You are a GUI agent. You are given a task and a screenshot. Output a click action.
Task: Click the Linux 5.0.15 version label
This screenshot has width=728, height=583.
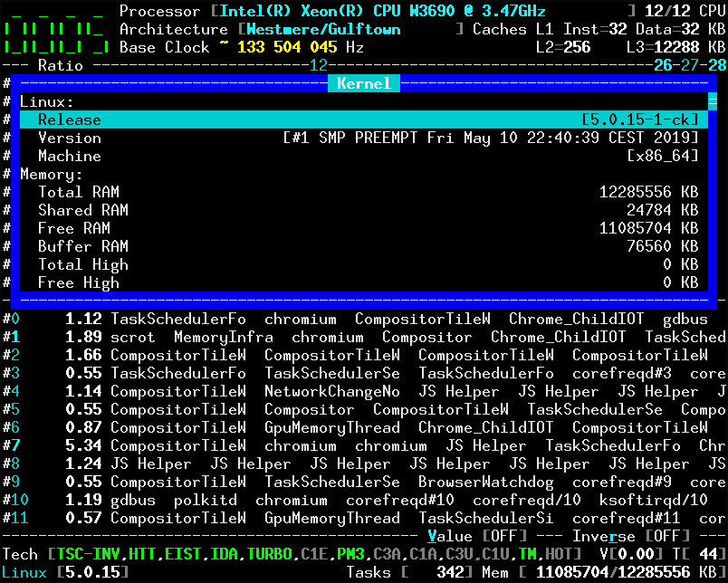pos(63,572)
